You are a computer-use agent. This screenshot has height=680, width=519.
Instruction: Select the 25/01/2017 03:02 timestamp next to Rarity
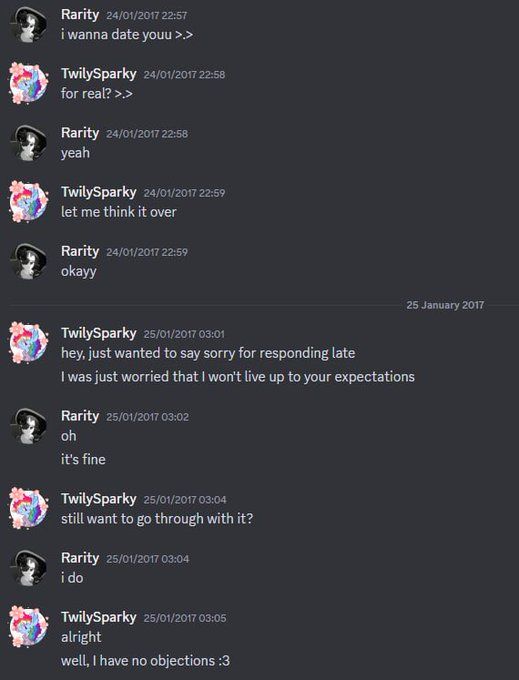(147, 417)
